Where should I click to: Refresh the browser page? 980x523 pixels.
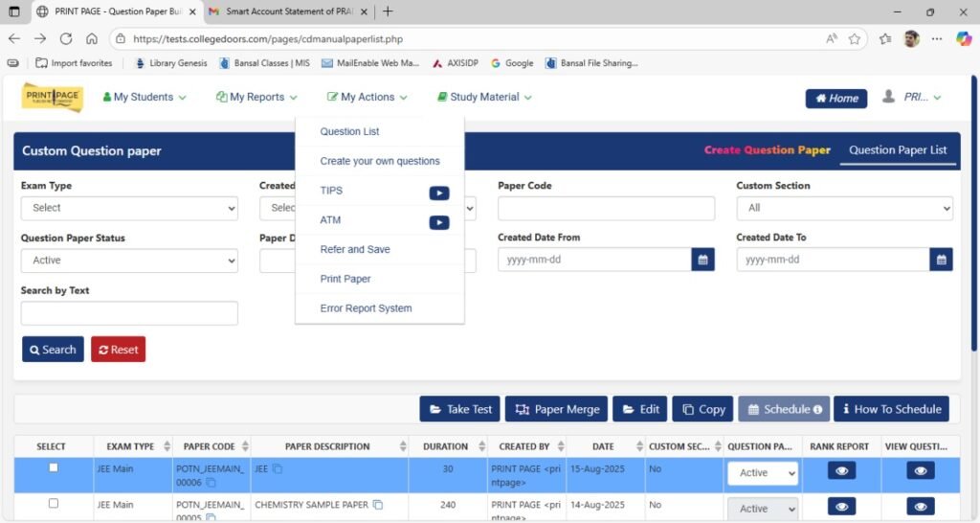click(x=66, y=39)
